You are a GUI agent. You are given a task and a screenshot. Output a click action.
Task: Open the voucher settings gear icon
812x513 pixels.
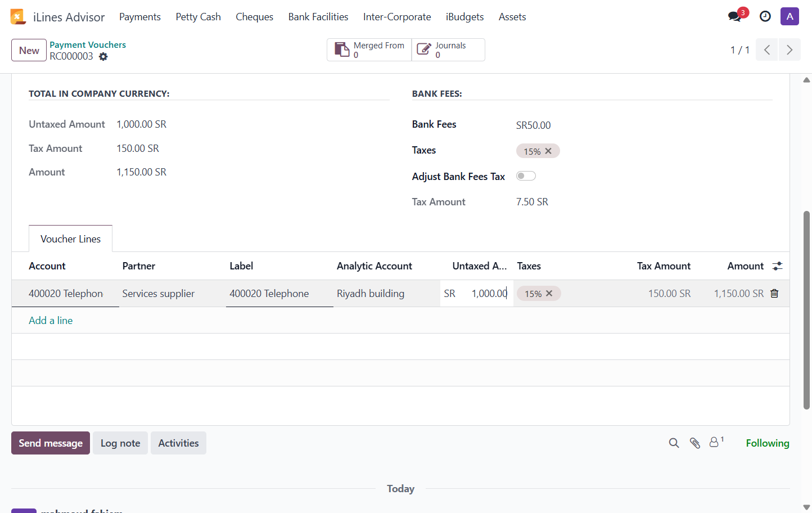(103, 56)
